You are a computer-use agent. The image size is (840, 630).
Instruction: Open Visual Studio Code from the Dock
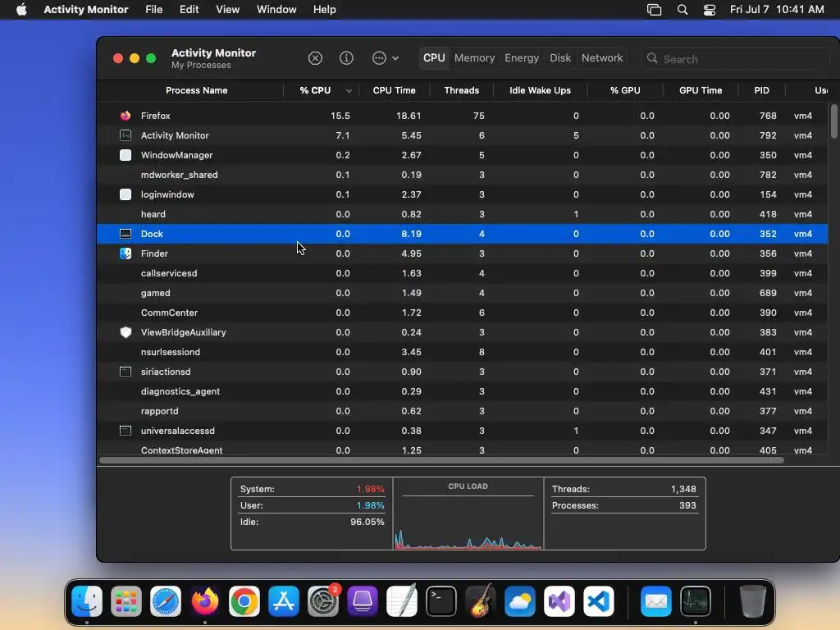click(x=598, y=601)
